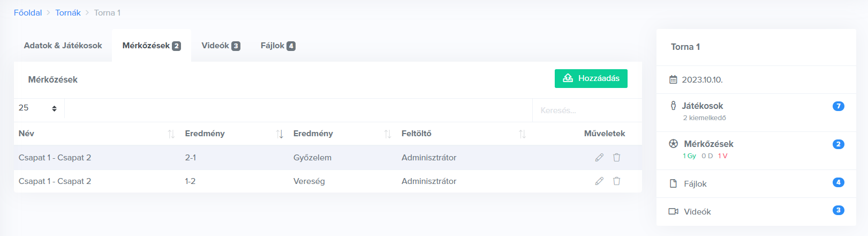Sort the table by Név column
This screenshot has width=868, height=236.
171,134
